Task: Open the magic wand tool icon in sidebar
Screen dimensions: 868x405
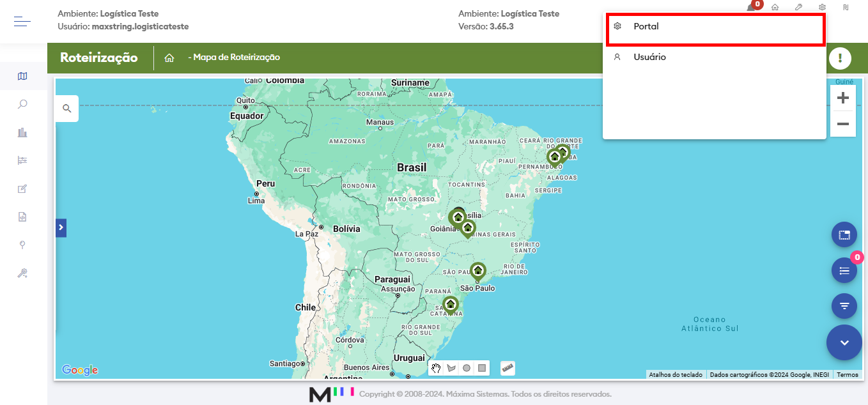Action: (22, 273)
